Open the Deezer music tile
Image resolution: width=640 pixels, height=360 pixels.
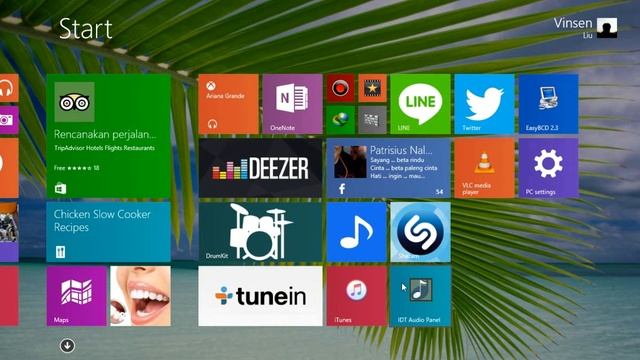pos(260,168)
